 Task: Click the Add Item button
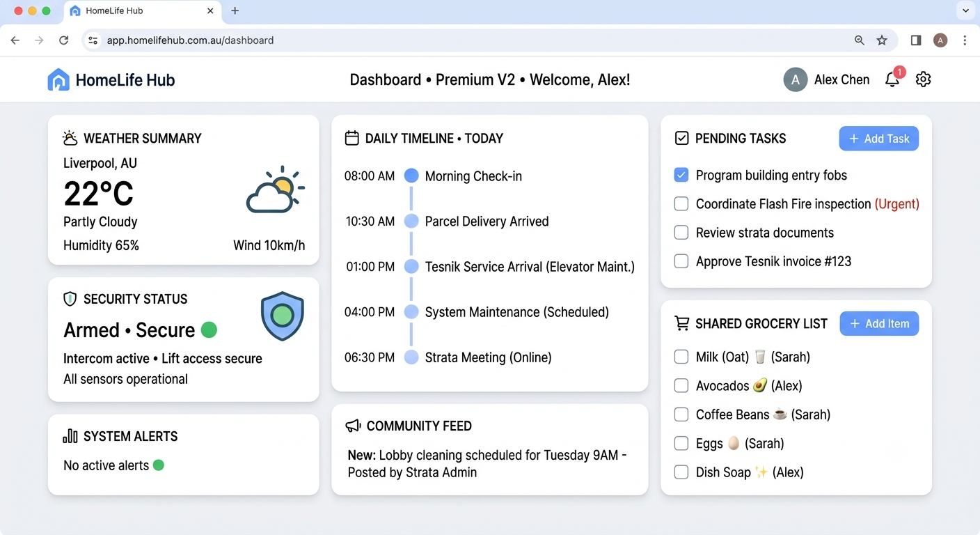pos(879,324)
